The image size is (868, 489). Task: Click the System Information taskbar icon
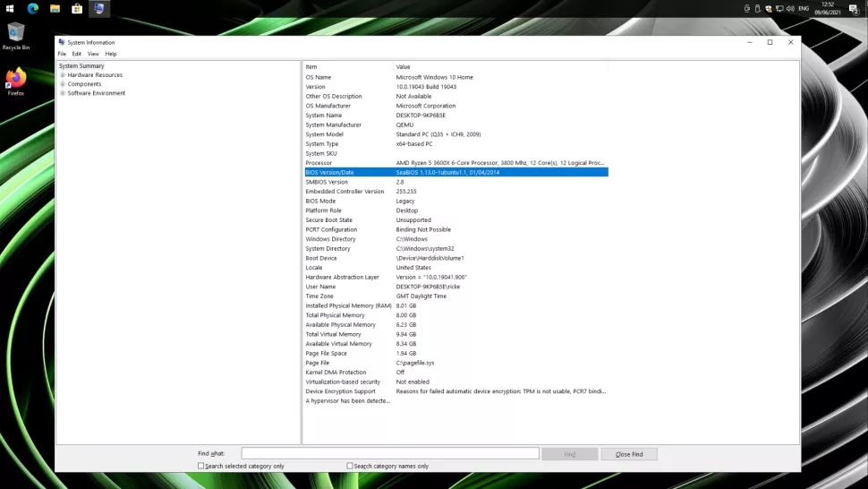click(x=98, y=9)
